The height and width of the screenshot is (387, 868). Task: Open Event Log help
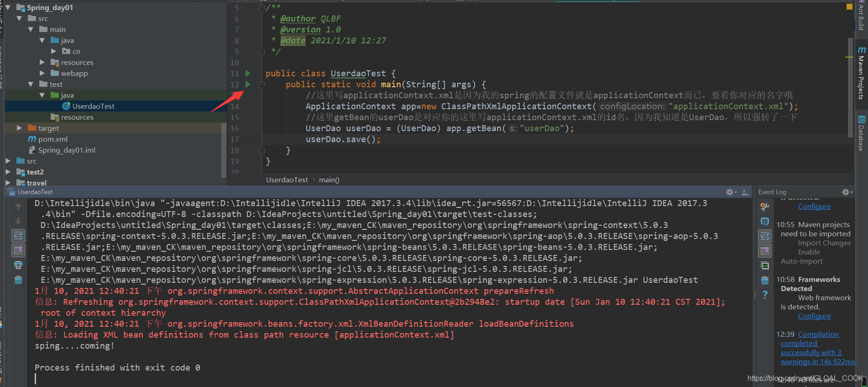(765, 295)
